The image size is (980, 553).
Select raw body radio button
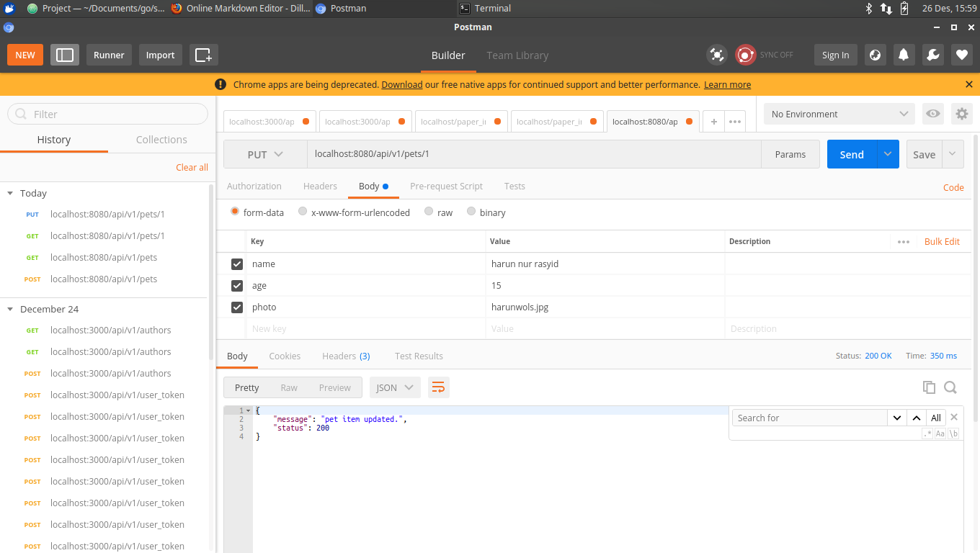pos(429,212)
